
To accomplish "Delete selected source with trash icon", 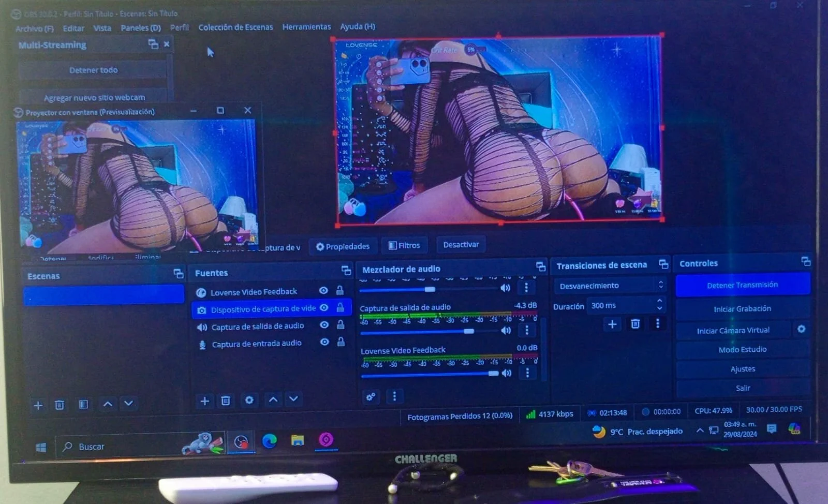I will (226, 401).
